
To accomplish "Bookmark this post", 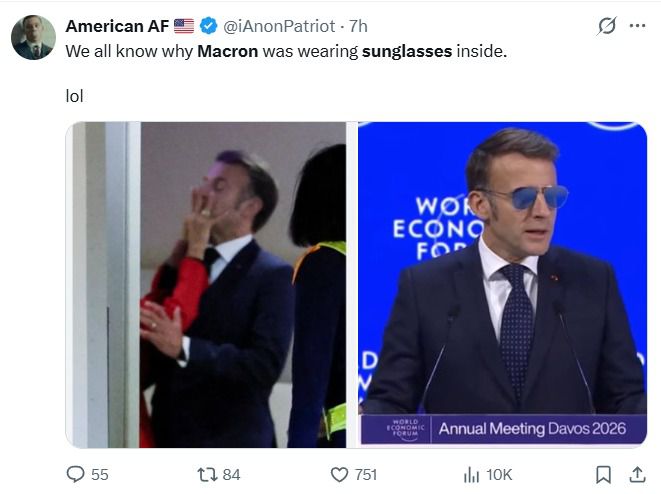I will point(604,474).
